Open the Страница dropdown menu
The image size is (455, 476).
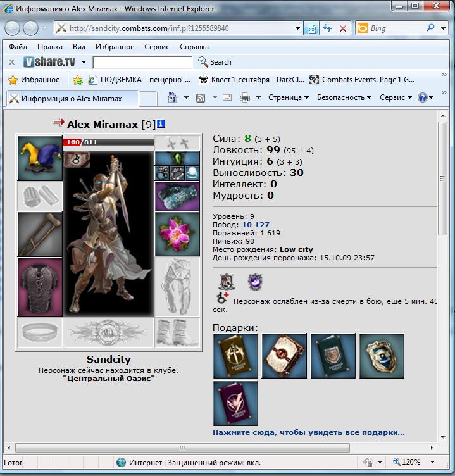[x=289, y=97]
